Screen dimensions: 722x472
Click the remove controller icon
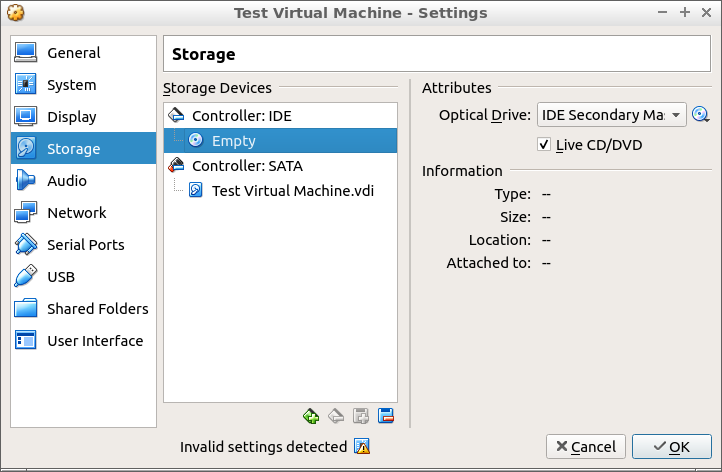point(336,416)
